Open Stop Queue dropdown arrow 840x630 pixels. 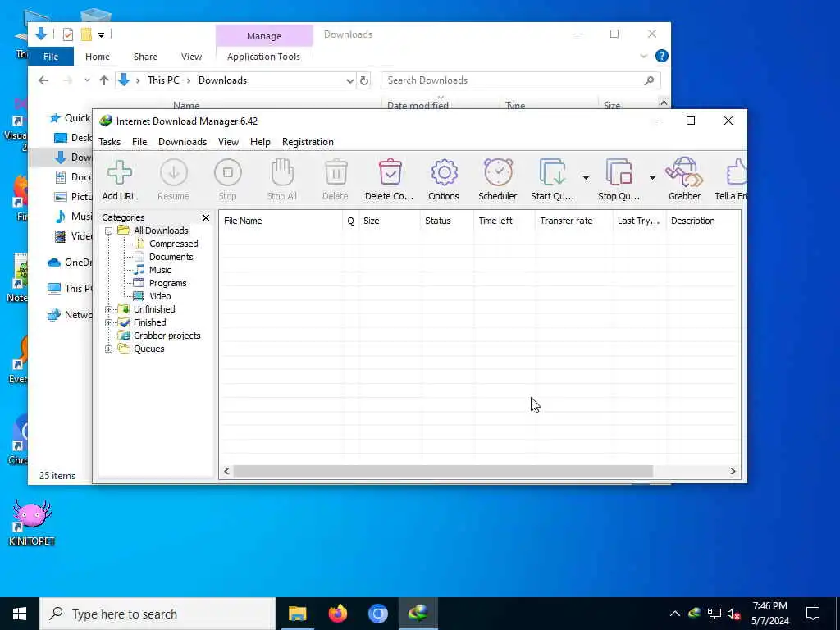[x=652, y=178]
